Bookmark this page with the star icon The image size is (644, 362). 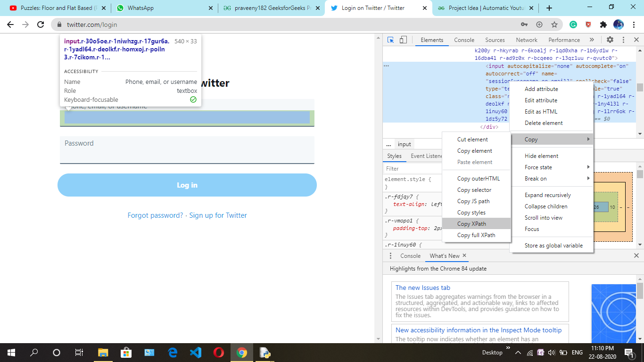[x=554, y=25]
